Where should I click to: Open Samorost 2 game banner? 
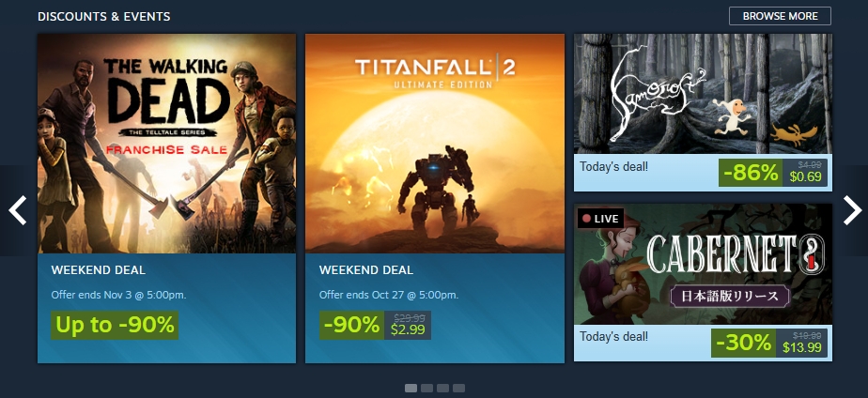pyautogui.click(x=703, y=94)
